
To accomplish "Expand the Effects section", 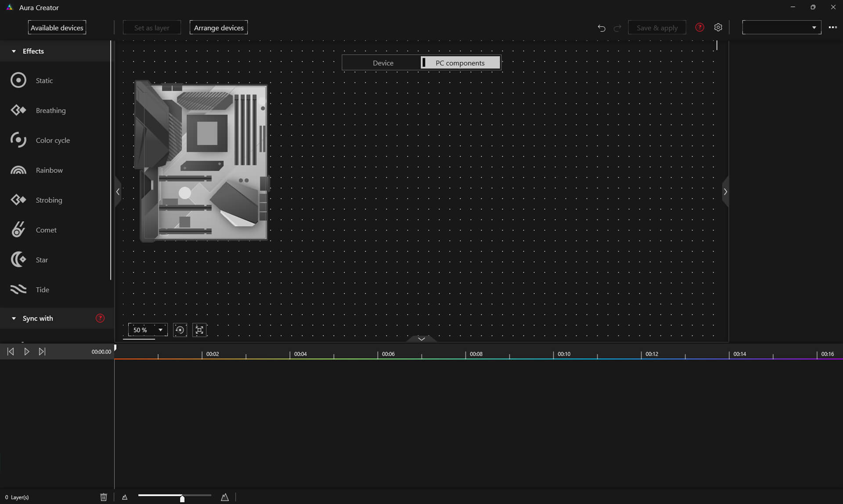I will [x=13, y=51].
